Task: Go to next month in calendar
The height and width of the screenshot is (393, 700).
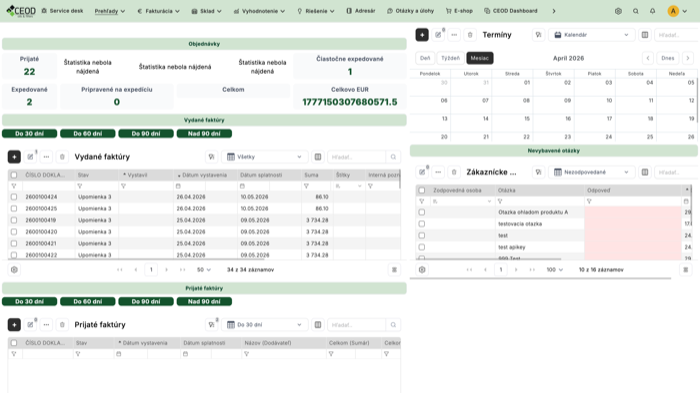Action: [688, 58]
